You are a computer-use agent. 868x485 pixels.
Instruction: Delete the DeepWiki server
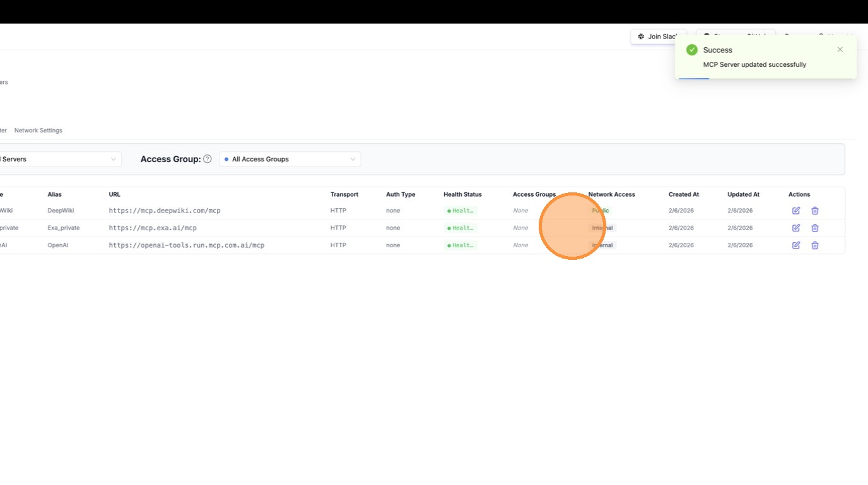pyautogui.click(x=814, y=211)
